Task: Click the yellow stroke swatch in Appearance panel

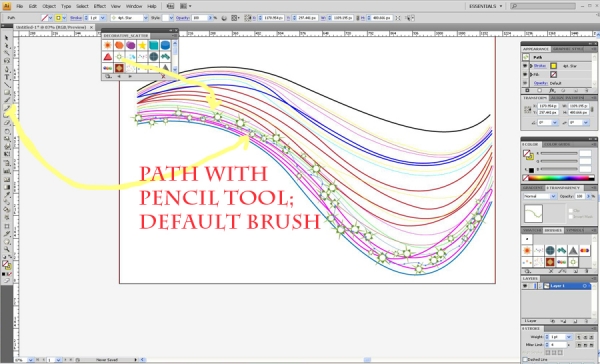Action: click(553, 66)
